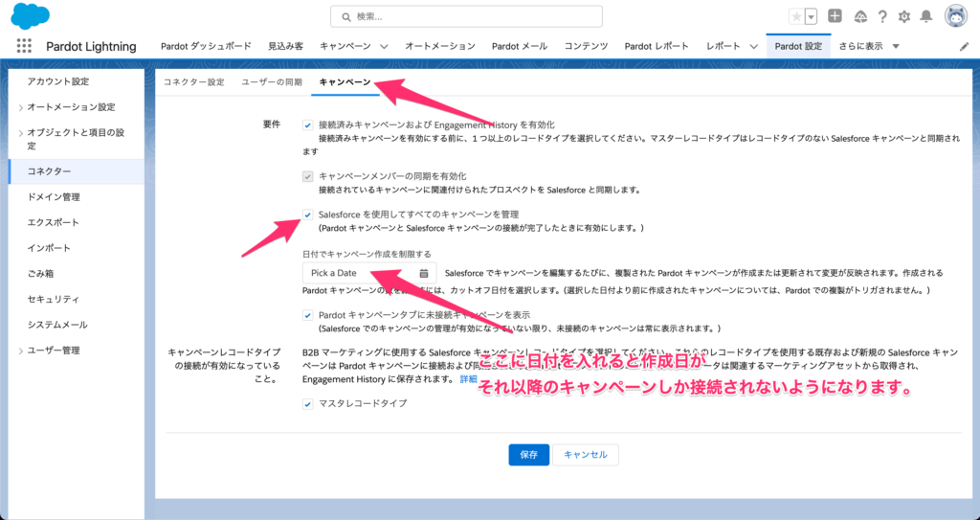Screen dimensions: 980x520
Task: Expand オブジェクトと項目の設定 sidebar chevron
Action: coord(21,133)
